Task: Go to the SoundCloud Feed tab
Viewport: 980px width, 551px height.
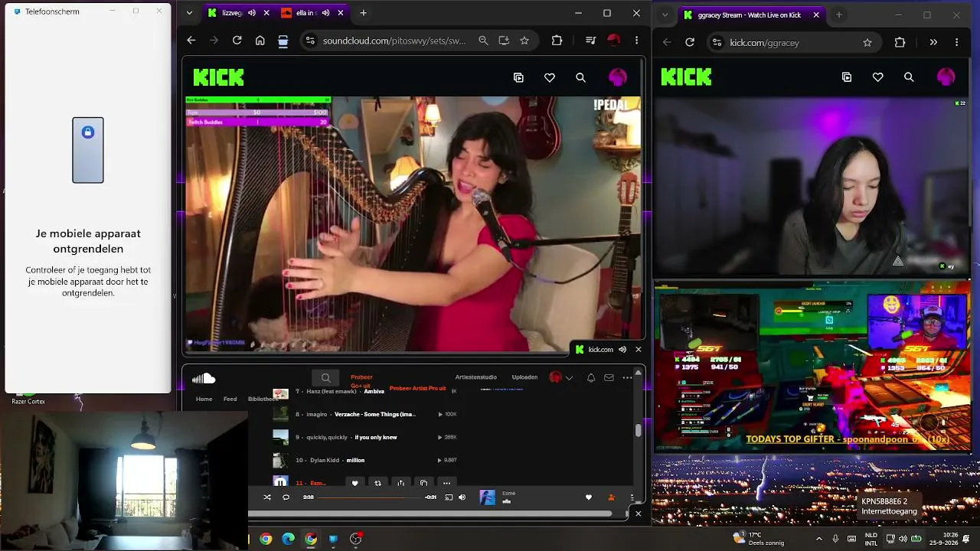Action: click(x=230, y=399)
